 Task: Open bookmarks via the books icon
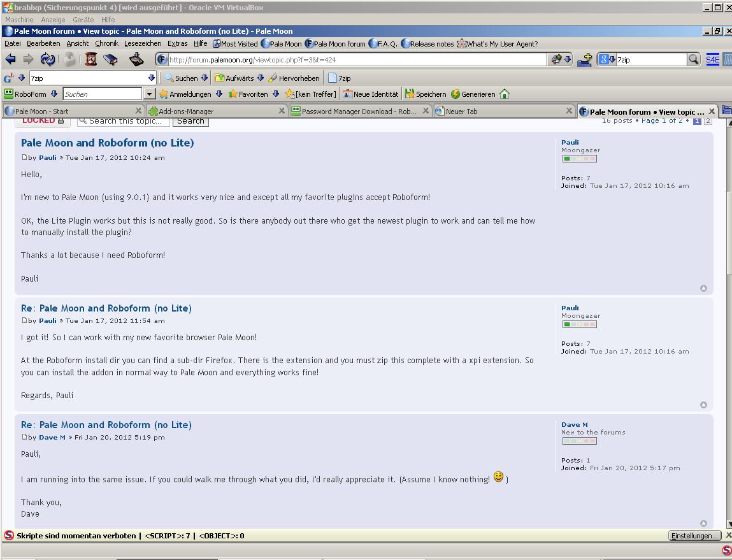(x=111, y=60)
